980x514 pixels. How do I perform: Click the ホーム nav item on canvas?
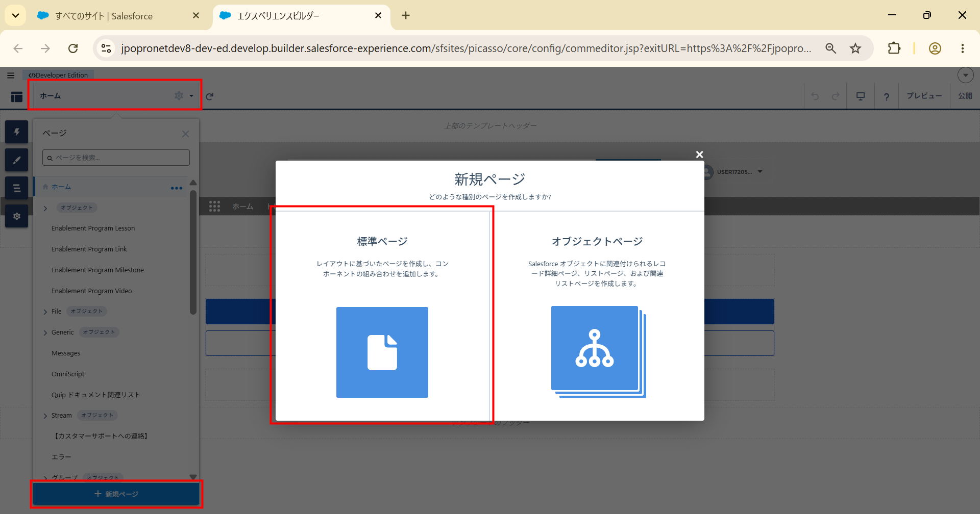pyautogui.click(x=242, y=207)
